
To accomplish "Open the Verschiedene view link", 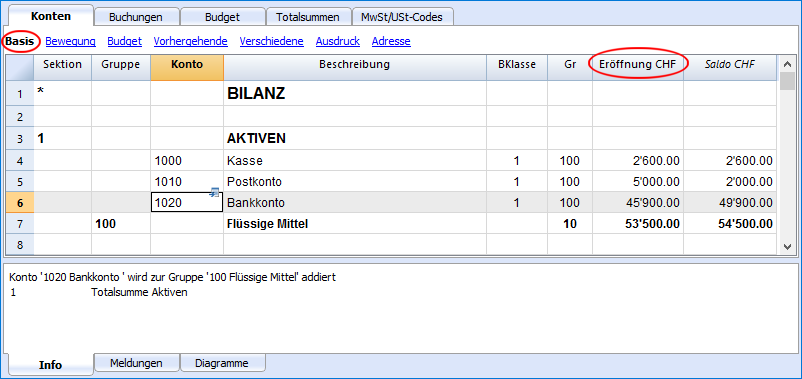I will point(272,41).
